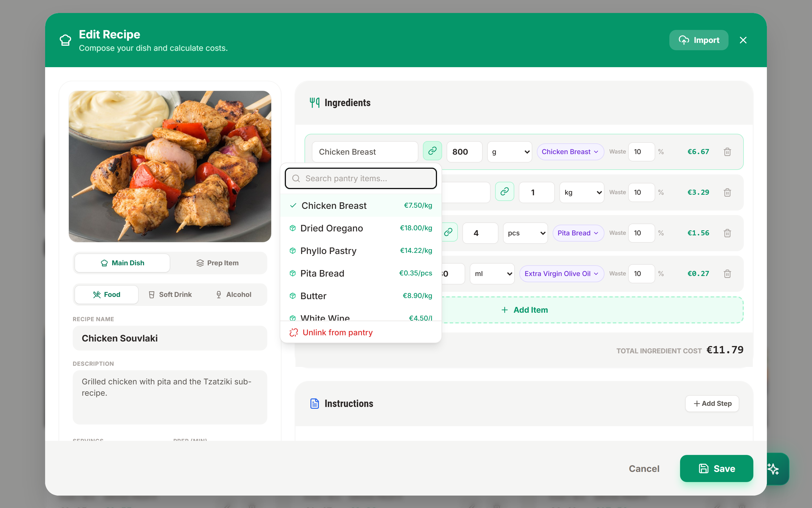
Task: Select Butter pantry item
Action: coord(361,296)
